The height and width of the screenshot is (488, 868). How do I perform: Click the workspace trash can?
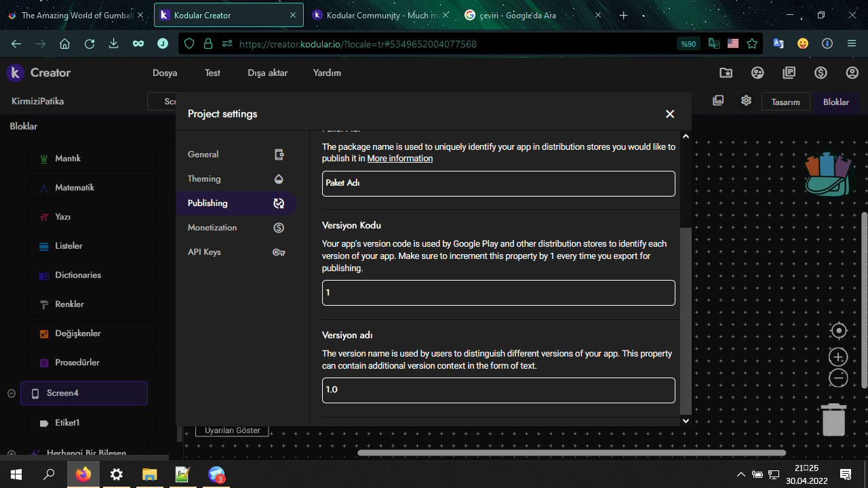pyautogui.click(x=833, y=419)
